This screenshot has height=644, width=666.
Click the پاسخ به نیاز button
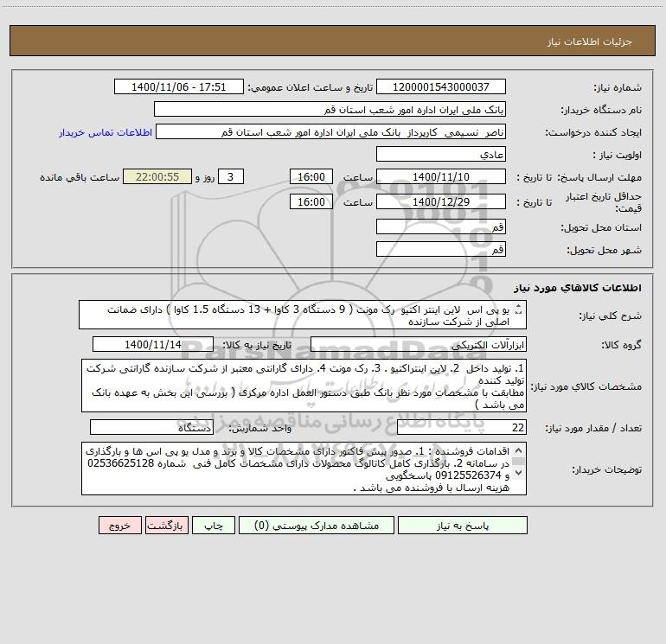(x=463, y=525)
